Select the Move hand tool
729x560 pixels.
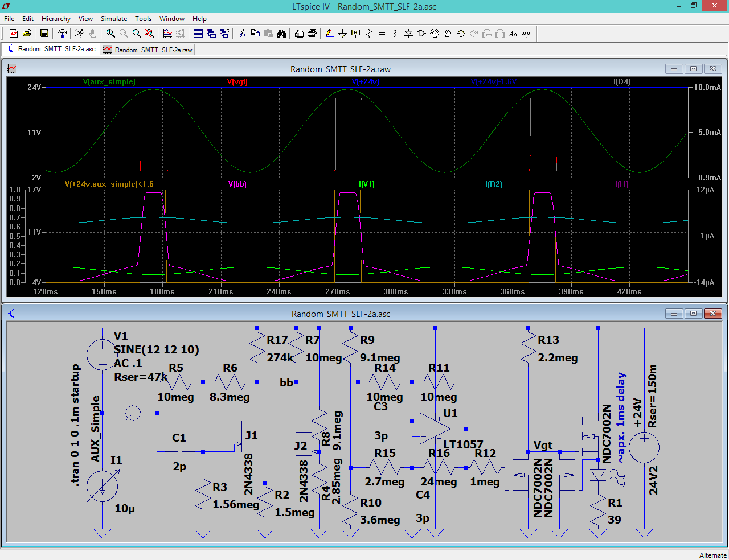[435, 34]
